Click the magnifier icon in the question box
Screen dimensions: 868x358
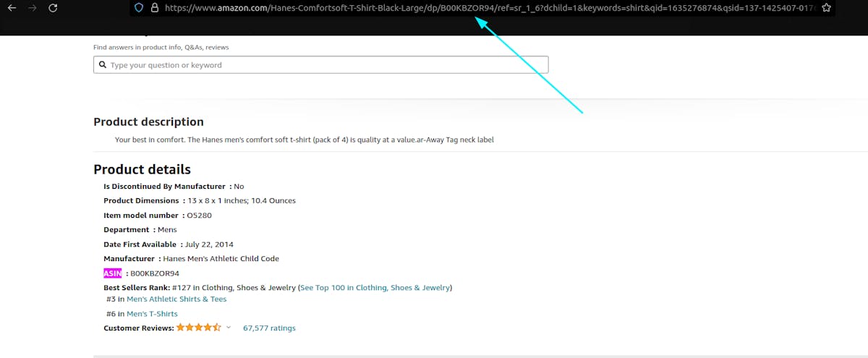(101, 65)
